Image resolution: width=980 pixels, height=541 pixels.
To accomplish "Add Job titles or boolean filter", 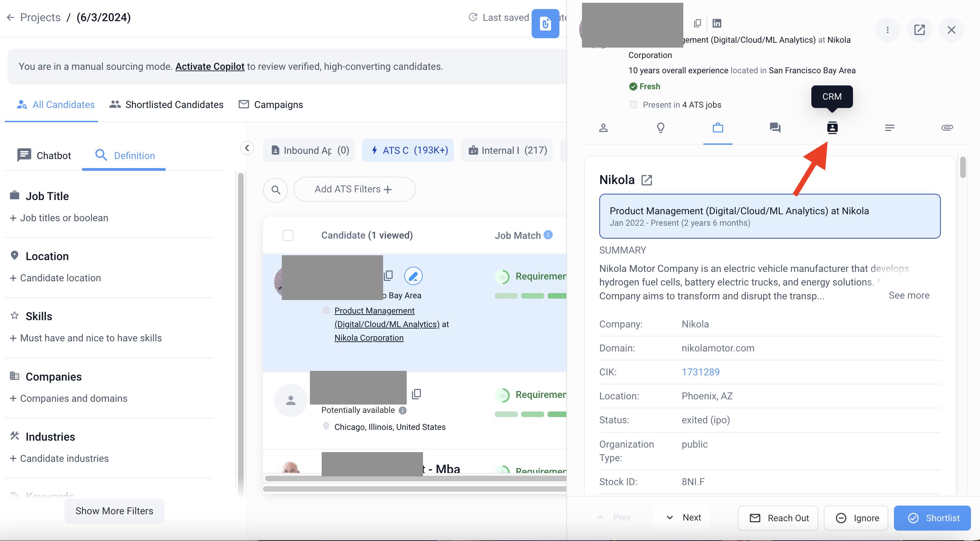I will pyautogui.click(x=59, y=218).
